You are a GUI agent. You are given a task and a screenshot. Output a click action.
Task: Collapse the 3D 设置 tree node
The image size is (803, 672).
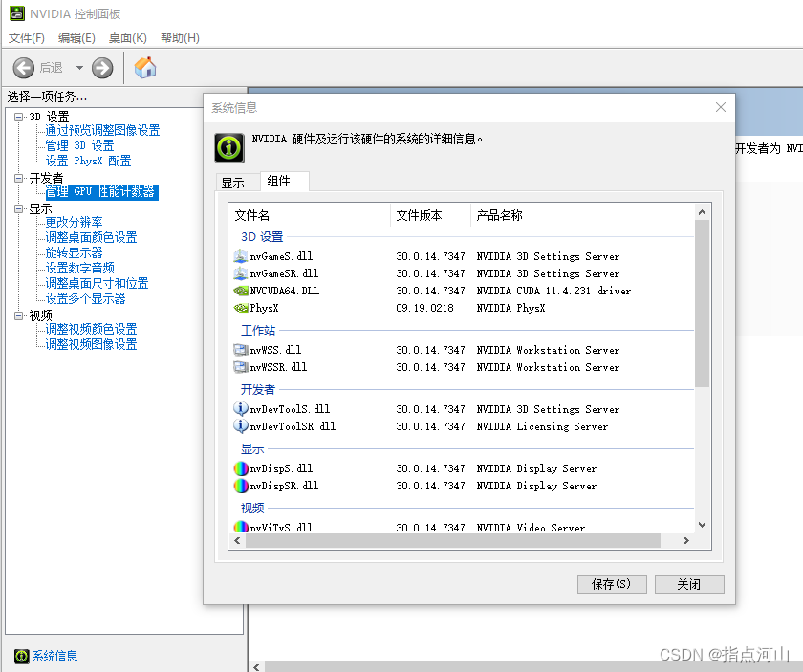tap(18, 117)
